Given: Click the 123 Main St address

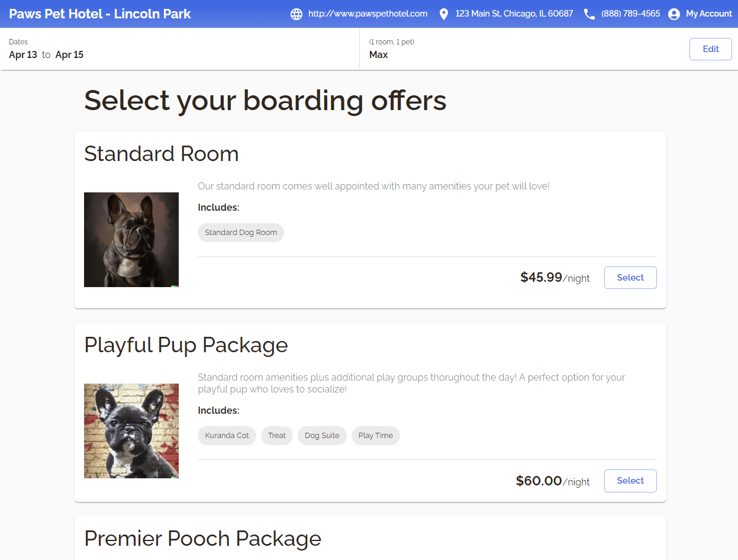Looking at the screenshot, I should tap(514, 14).
